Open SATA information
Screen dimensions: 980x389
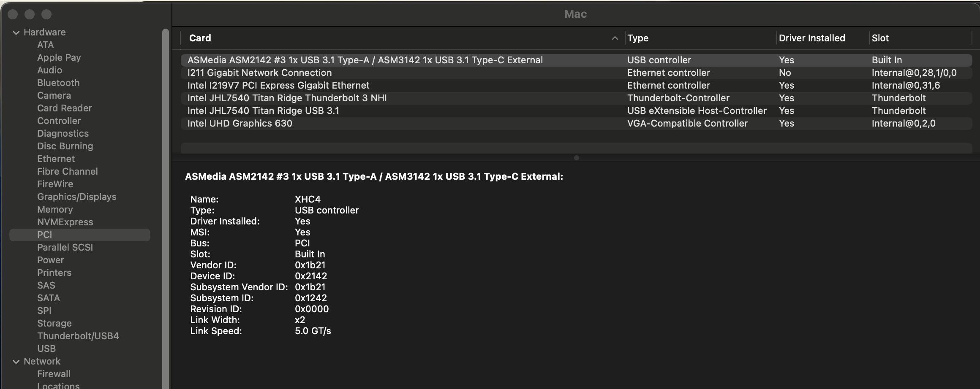(x=48, y=298)
